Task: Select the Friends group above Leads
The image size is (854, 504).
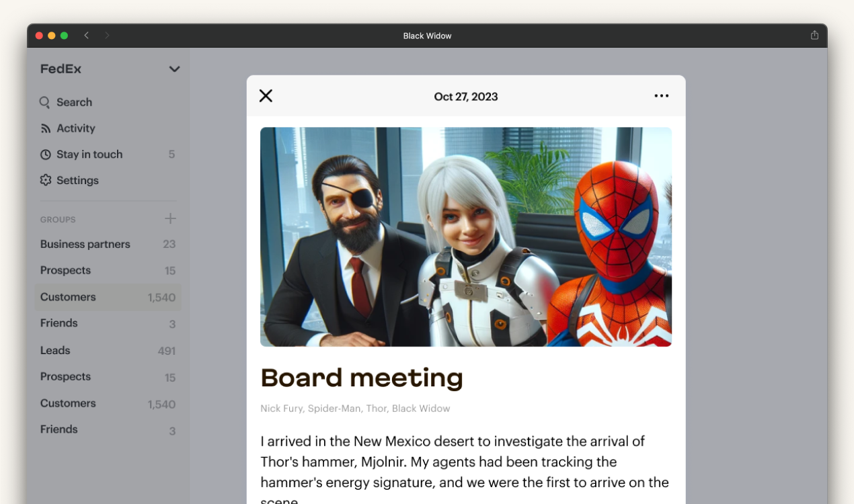Action: coord(108,323)
